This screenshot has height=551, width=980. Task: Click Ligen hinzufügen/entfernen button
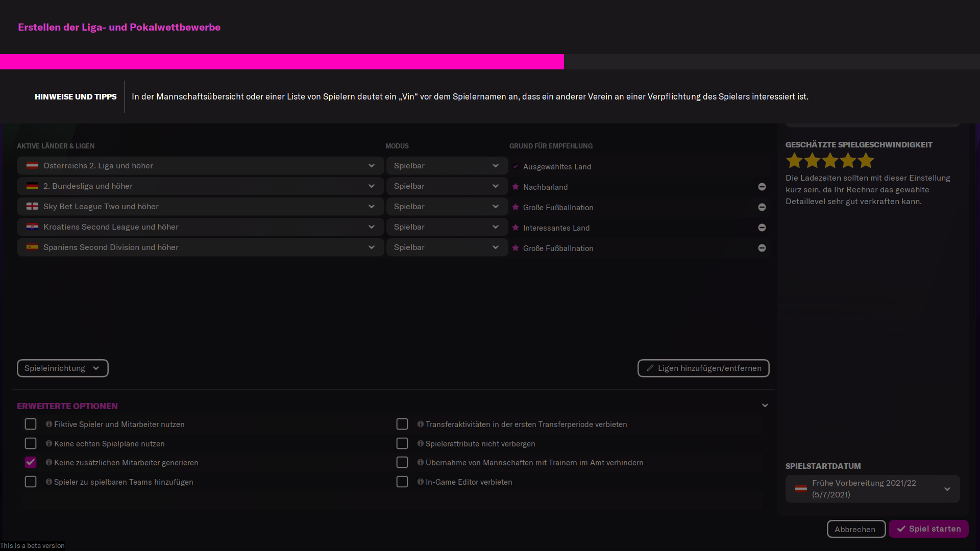(703, 368)
